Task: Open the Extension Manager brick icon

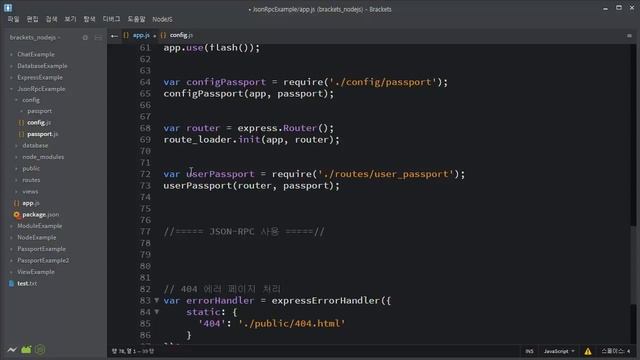Action: 26,349
